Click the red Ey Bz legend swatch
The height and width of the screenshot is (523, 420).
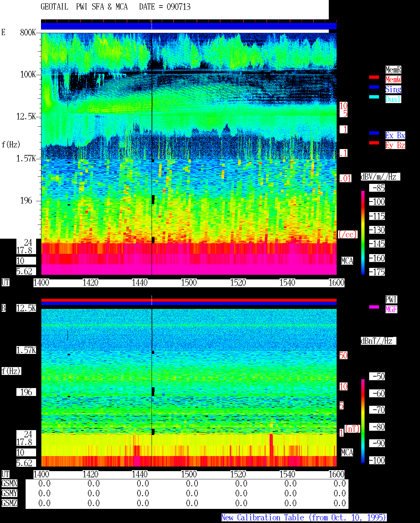click(x=374, y=143)
